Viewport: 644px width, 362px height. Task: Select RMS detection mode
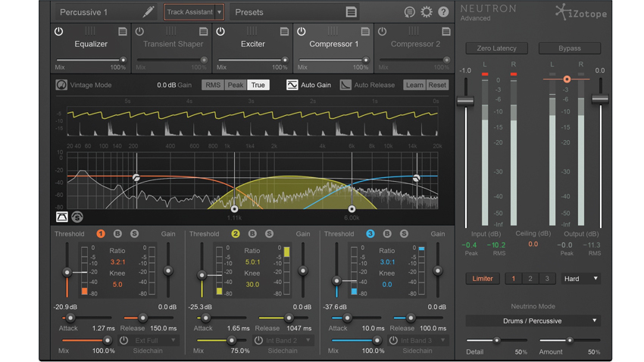pyautogui.click(x=213, y=85)
